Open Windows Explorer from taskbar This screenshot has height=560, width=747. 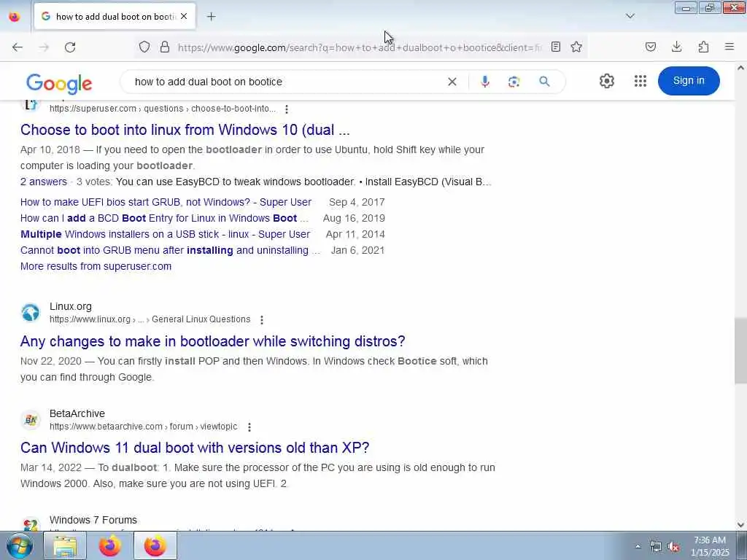point(65,545)
